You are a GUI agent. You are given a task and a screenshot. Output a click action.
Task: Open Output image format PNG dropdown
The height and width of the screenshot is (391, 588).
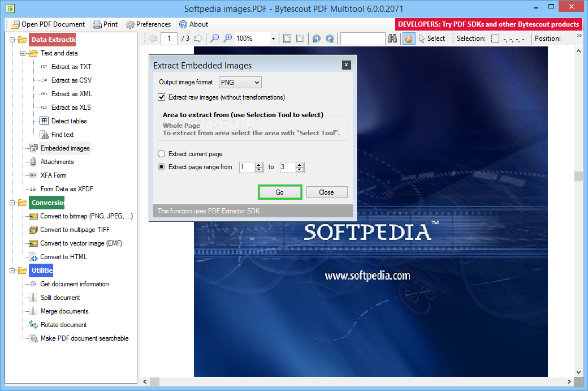pos(240,82)
